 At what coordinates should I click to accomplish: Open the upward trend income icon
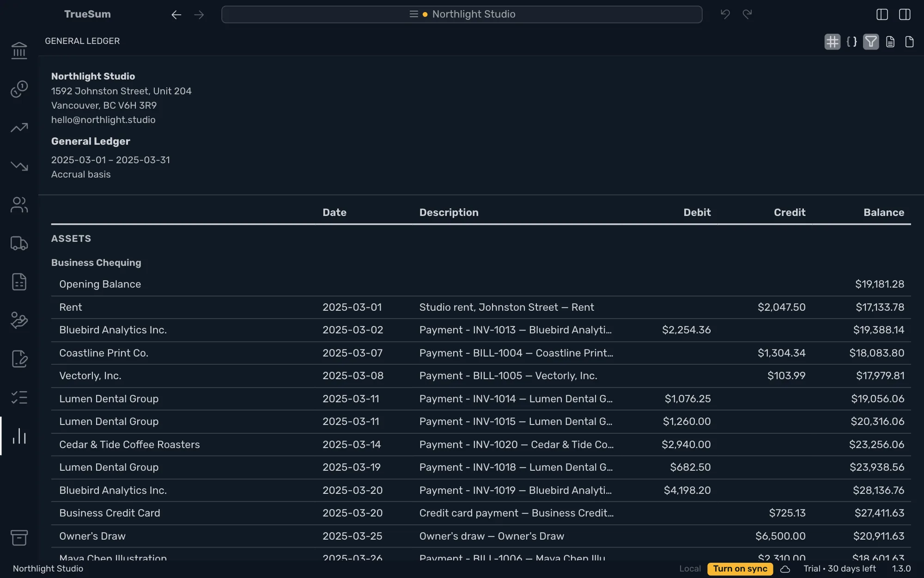19,128
